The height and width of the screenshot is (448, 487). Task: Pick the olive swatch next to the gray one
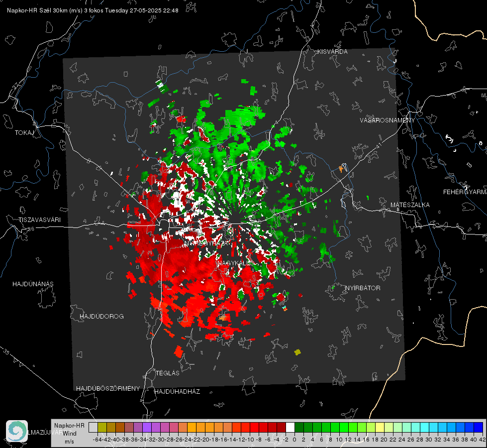[102, 427]
